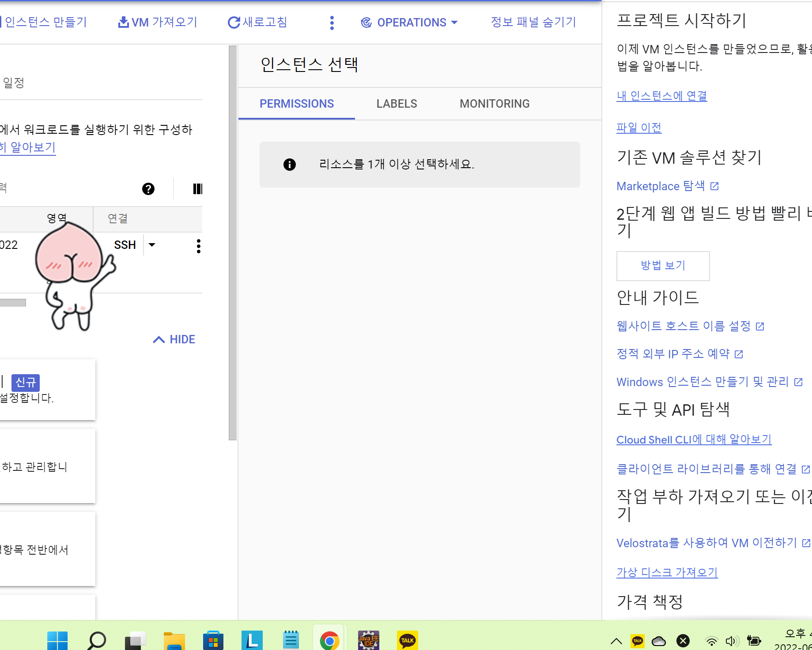Expand the SSH dropdown arrow

pyautogui.click(x=152, y=245)
